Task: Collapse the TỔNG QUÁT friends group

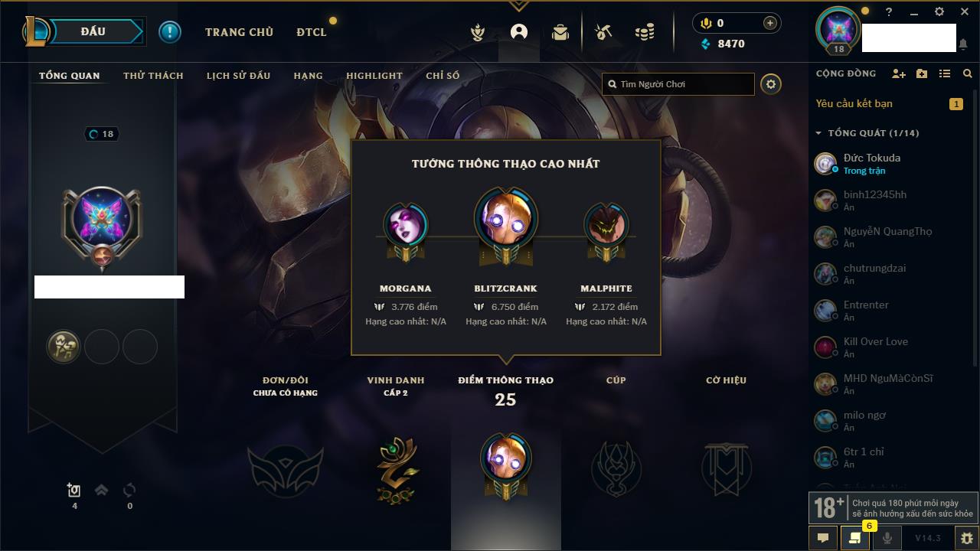Action: pos(867,133)
